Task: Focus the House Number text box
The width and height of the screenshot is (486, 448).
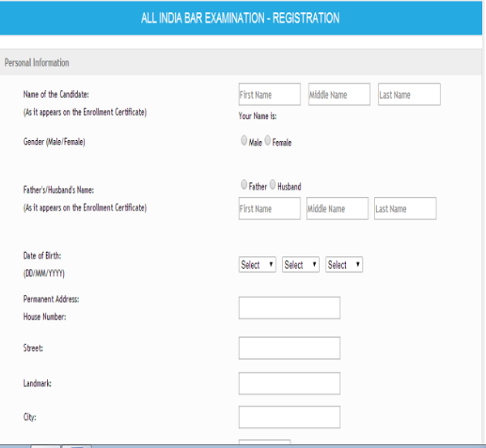Action: 289,308
